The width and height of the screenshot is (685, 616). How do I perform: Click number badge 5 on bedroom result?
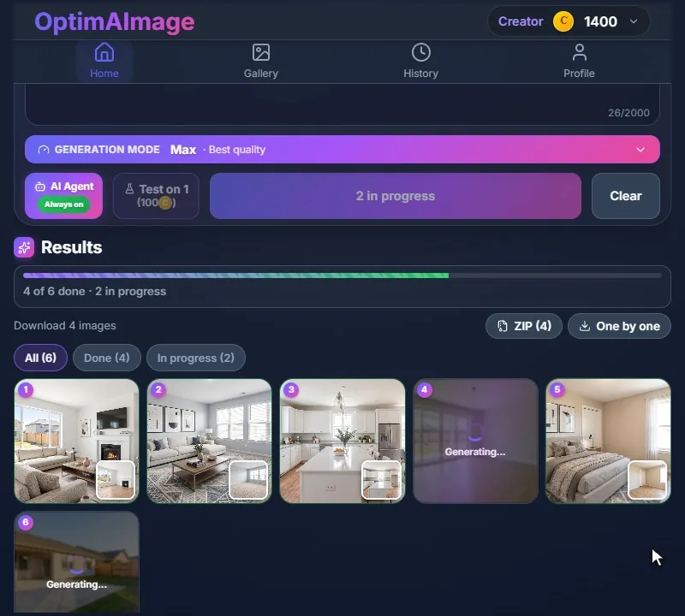pos(557,389)
